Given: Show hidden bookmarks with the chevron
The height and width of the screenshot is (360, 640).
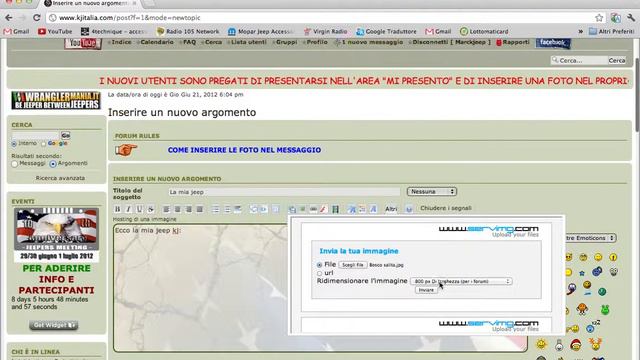Looking at the screenshot, I should 580,31.
